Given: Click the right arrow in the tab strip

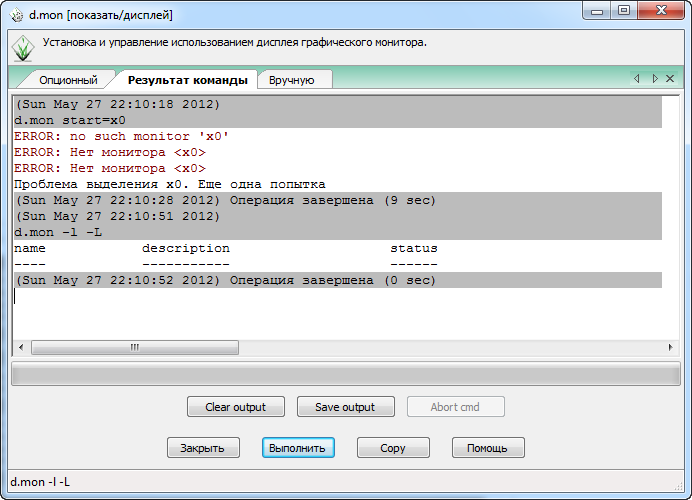Looking at the screenshot, I should tap(655, 79).
